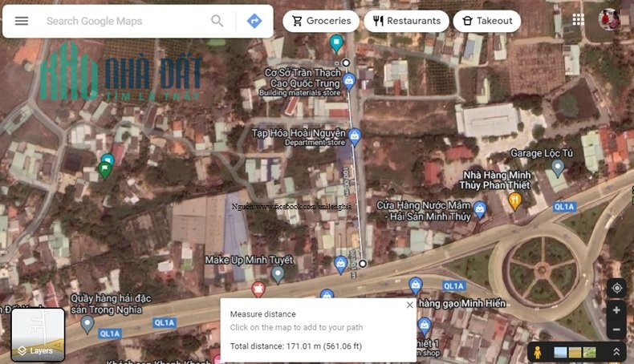The height and width of the screenshot is (364, 634).
Task: Expand the imagery strip chevrons
Action: (x=616, y=352)
